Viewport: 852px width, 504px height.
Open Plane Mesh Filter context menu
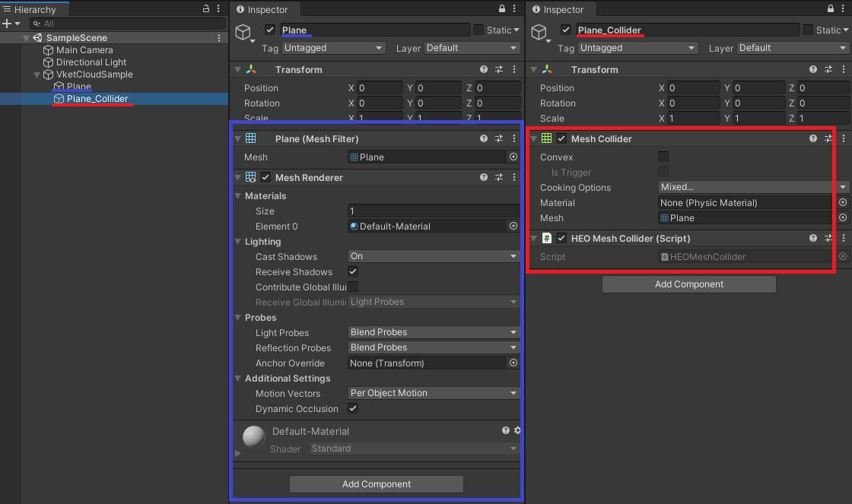coord(514,138)
